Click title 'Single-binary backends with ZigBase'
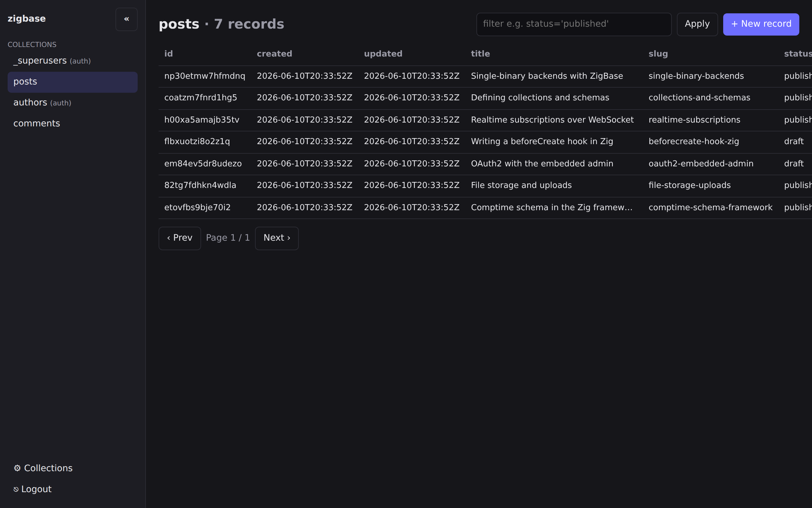 (547, 76)
